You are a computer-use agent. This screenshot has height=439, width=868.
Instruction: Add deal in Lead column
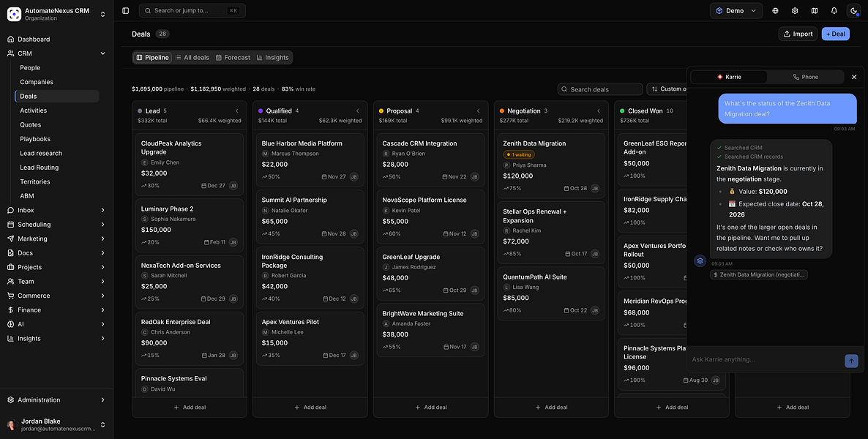[190, 408]
